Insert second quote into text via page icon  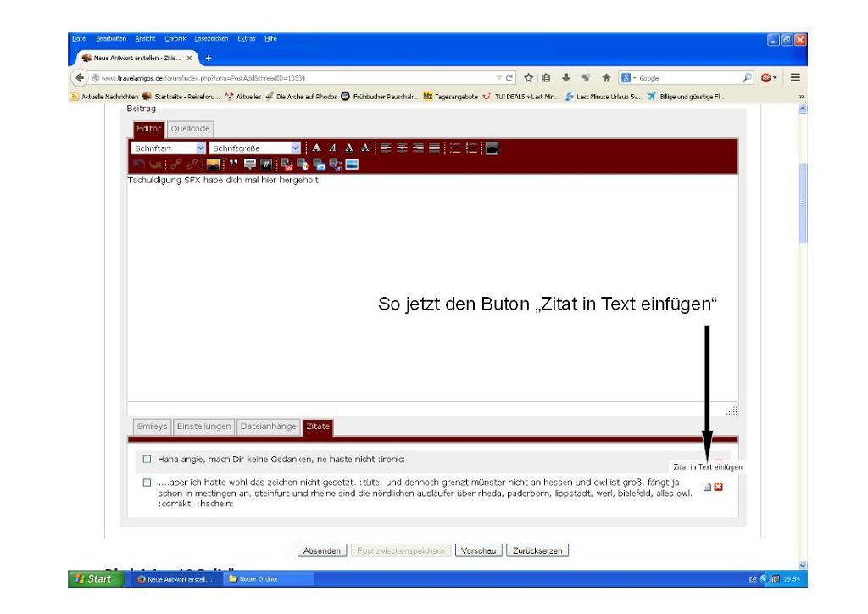[708, 486]
